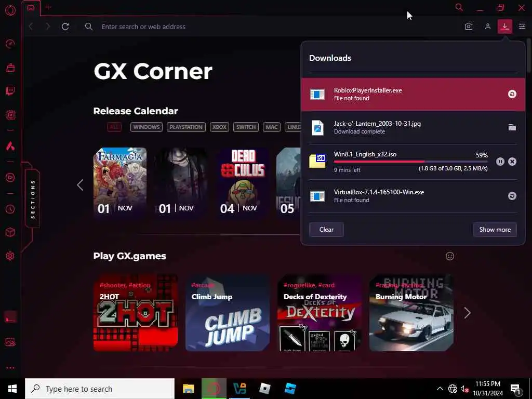532x399 pixels.
Task: Open the Aria AI sidebar icon
Action: 10,146
